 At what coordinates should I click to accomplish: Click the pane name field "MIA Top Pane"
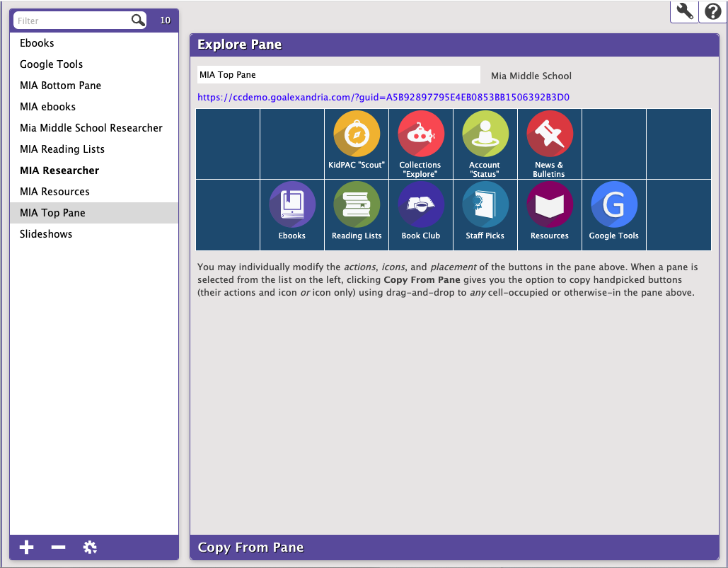338,75
